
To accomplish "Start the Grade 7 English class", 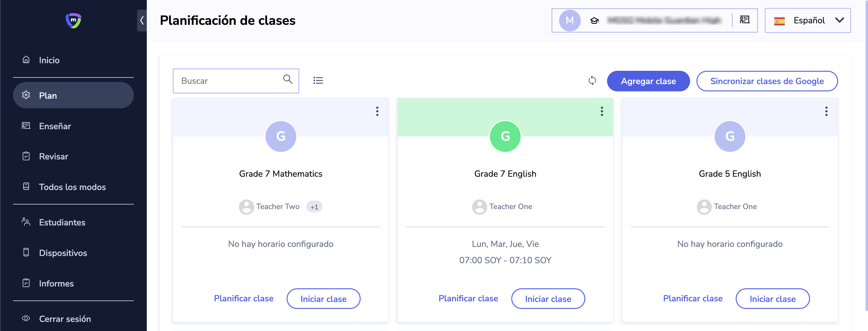I will [548, 299].
